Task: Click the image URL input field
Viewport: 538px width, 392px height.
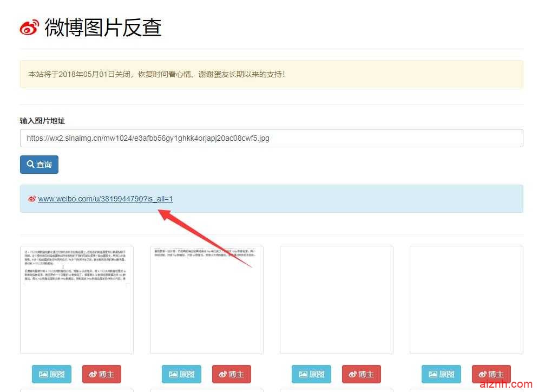Action: (x=271, y=138)
